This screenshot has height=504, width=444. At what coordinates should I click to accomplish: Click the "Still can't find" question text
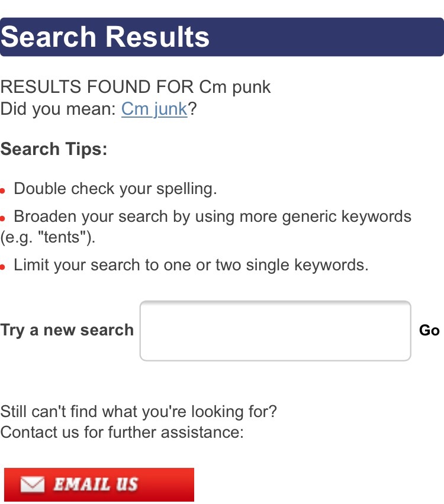click(x=139, y=412)
